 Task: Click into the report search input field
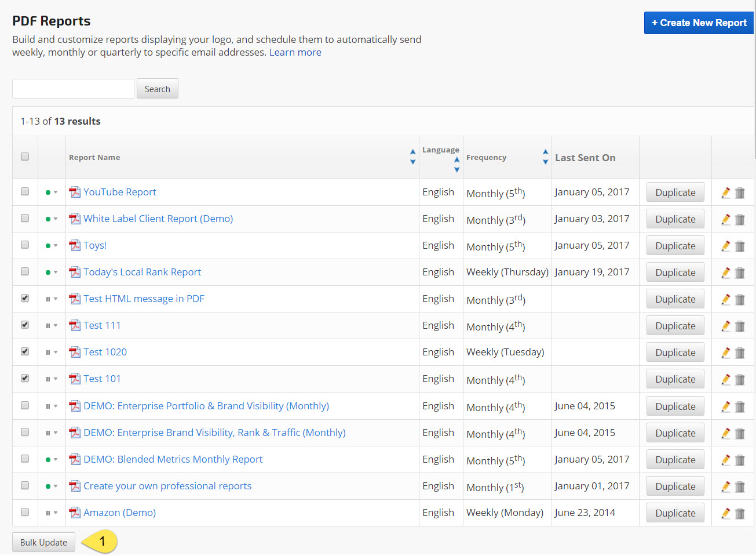(73, 89)
